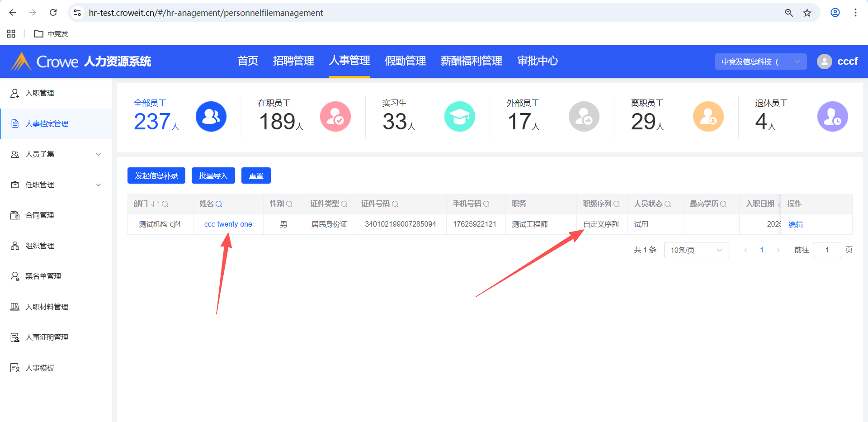This screenshot has width=868, height=422.
Task: Click the search icon beside 姓名 column
Action: 219,204
